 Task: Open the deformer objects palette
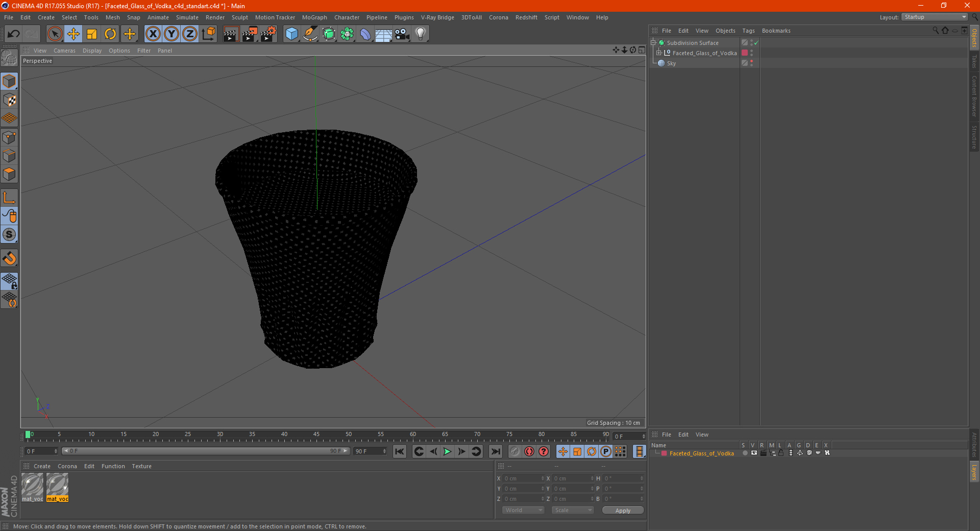pyautogui.click(x=365, y=34)
